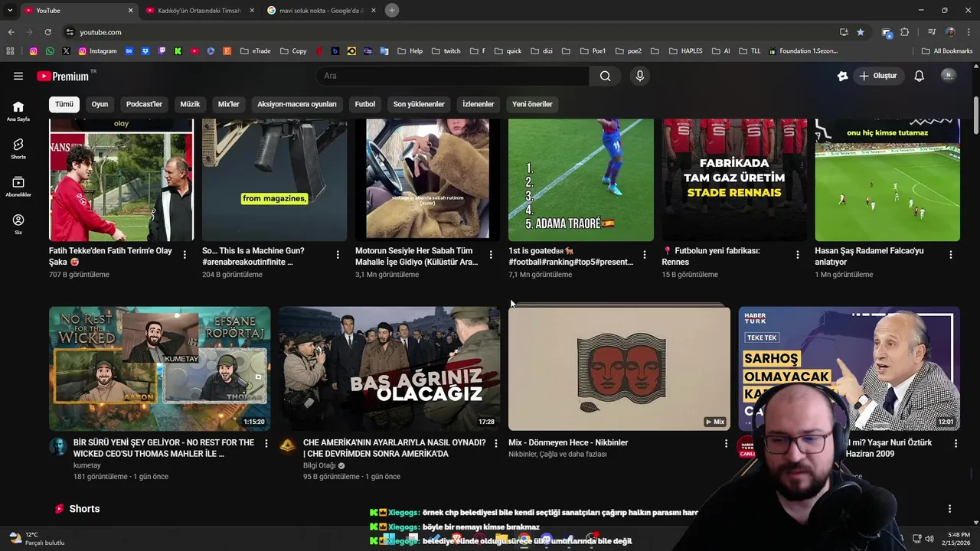The height and width of the screenshot is (551, 980).
Task: Open the Chrome apps grid icon
Action: 10,51
